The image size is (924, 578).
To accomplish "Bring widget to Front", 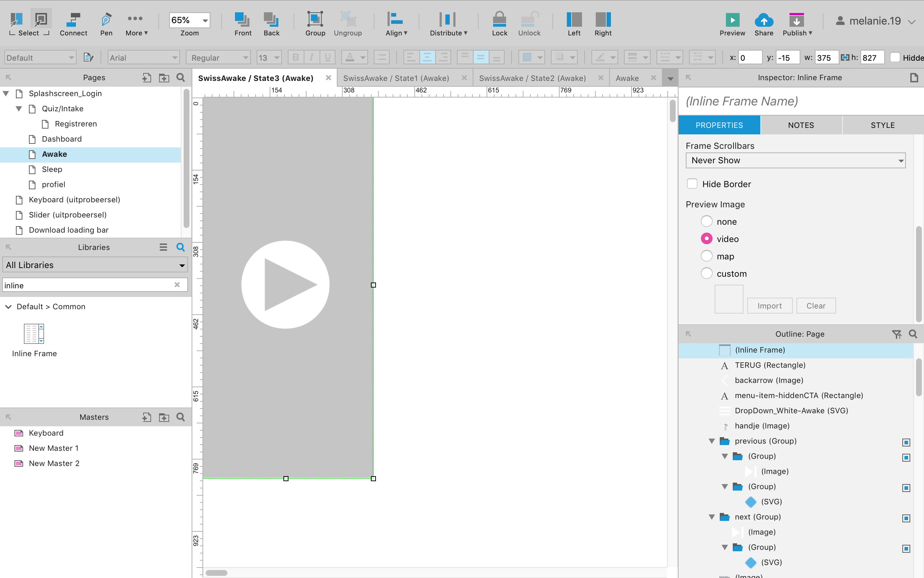I will (x=243, y=24).
